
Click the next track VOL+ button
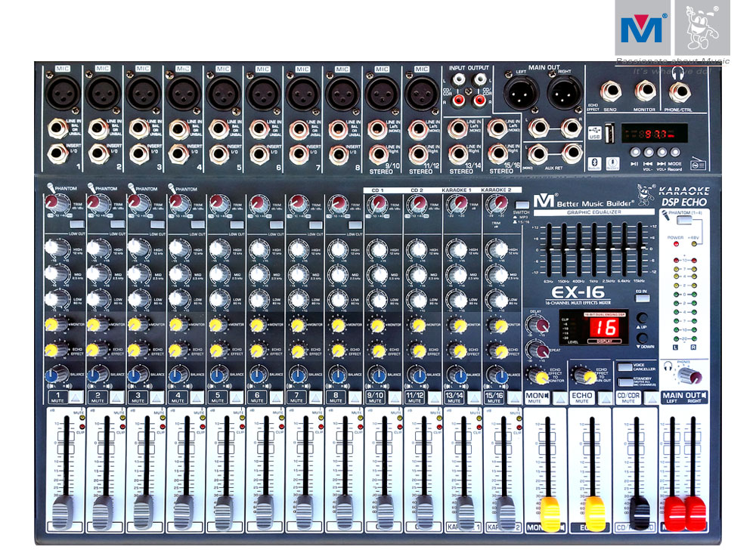pos(662,152)
